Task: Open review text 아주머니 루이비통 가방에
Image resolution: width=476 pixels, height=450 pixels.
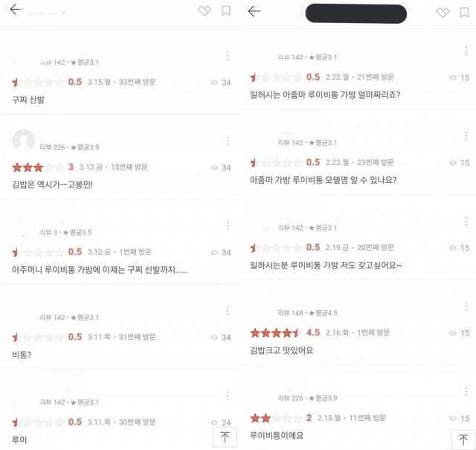Action: tap(100, 270)
